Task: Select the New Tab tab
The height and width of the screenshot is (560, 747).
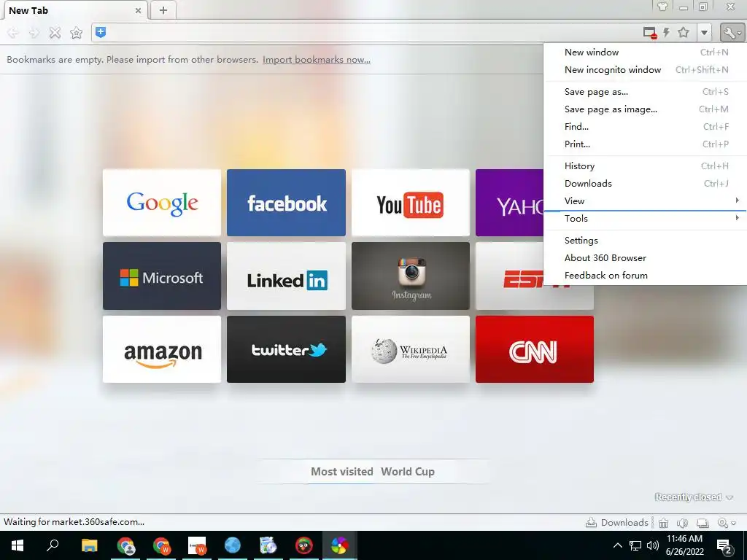Action: coord(74,10)
